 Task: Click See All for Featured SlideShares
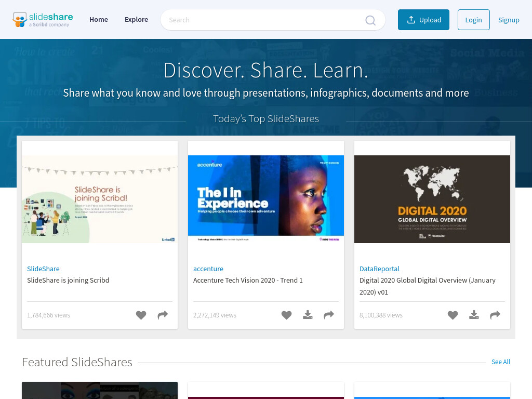[x=501, y=362]
